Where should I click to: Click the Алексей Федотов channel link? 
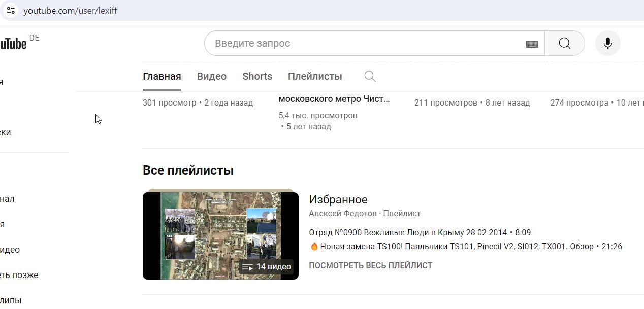[x=343, y=213]
